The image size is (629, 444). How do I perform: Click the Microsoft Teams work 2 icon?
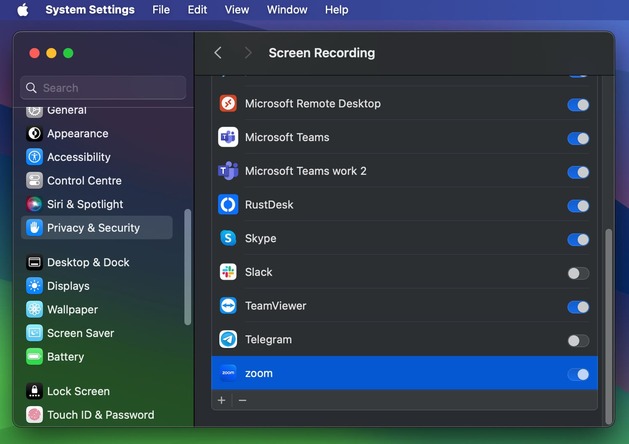point(228,171)
